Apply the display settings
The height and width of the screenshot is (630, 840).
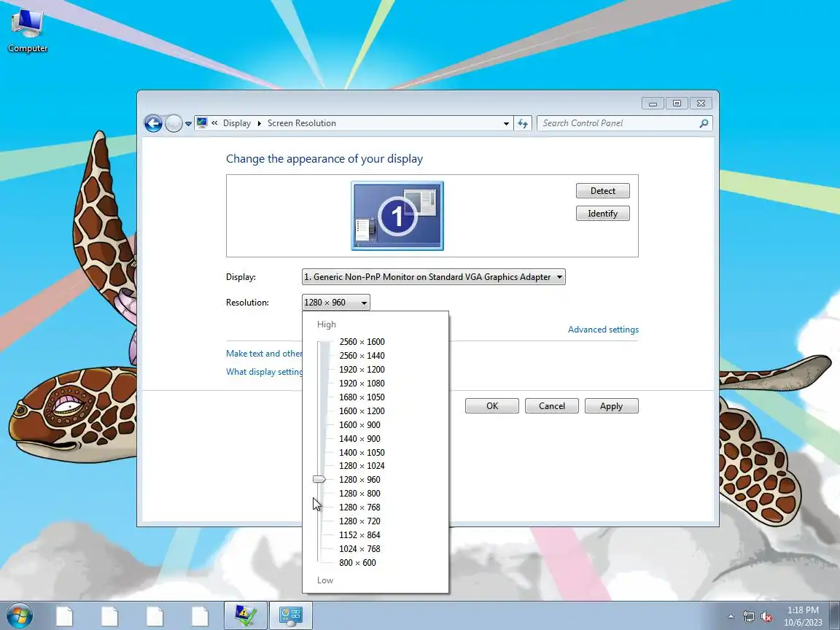click(x=611, y=406)
